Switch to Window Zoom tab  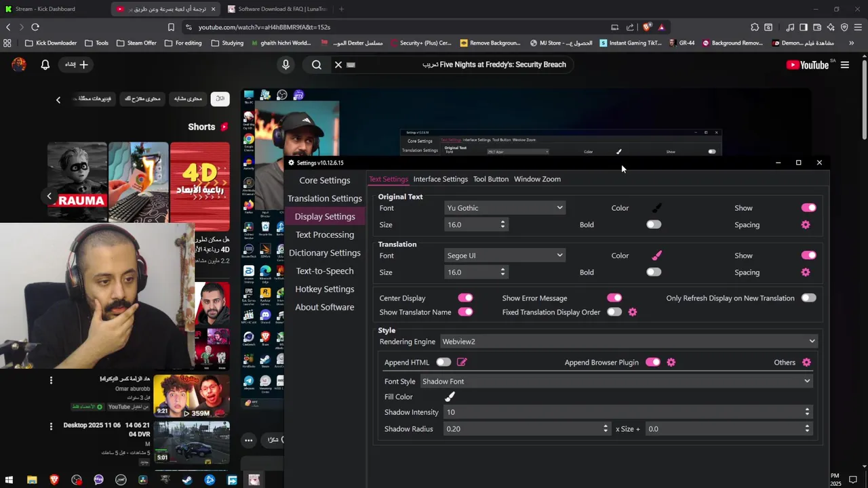tap(537, 179)
